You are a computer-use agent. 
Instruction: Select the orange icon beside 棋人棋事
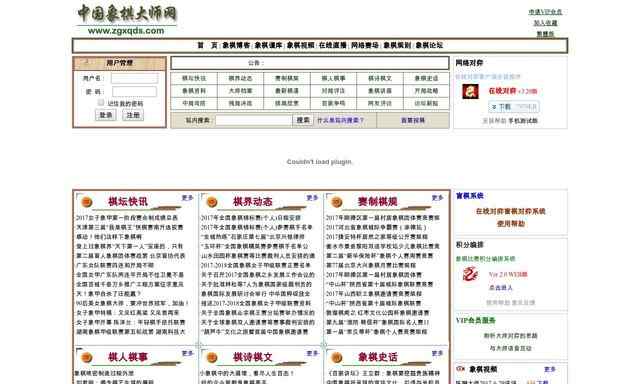[87, 357]
